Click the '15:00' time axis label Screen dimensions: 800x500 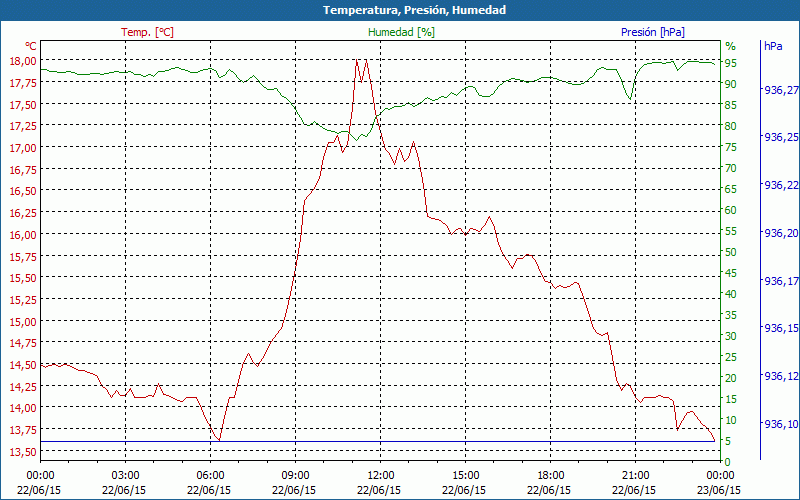point(465,476)
